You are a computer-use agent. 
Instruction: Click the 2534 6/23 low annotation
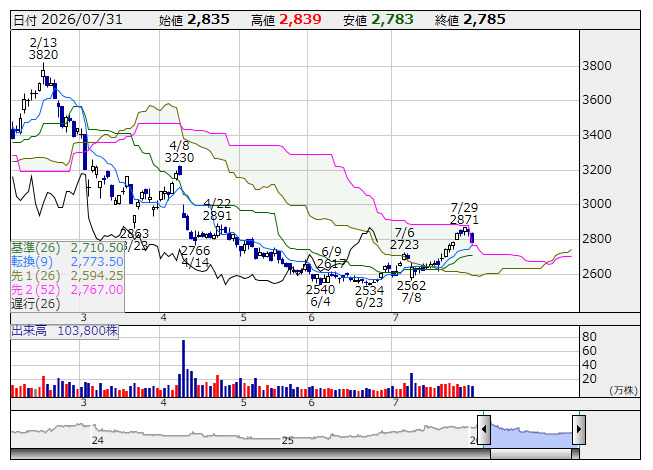[369, 296]
